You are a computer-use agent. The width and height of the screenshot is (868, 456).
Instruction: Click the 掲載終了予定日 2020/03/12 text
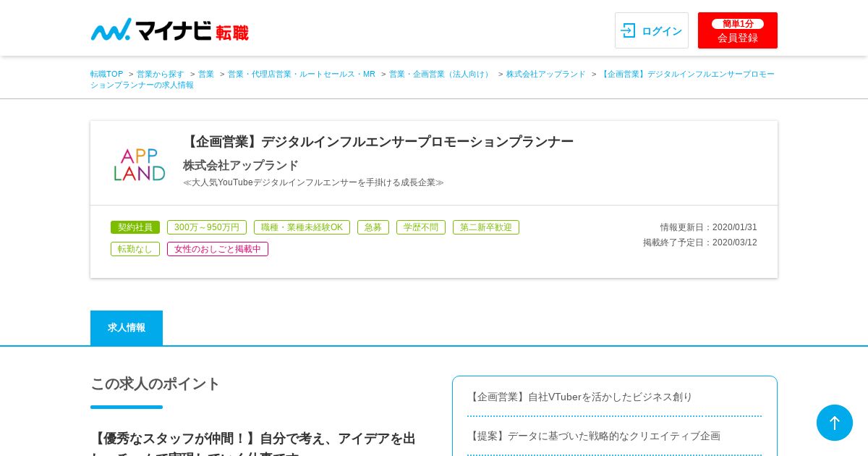700,242
